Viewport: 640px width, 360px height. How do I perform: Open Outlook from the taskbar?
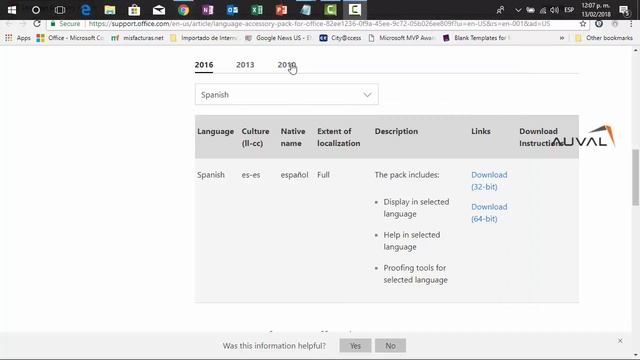tap(232, 10)
